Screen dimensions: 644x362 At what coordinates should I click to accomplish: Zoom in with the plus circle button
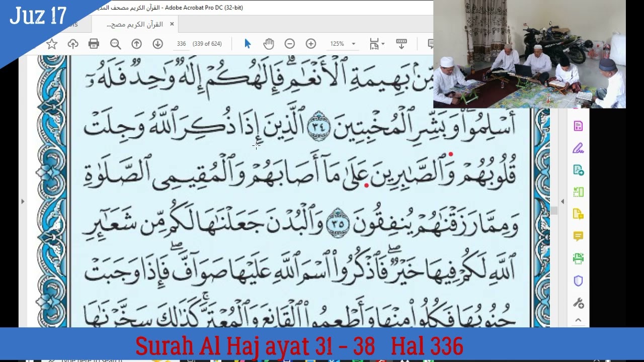click(310, 44)
